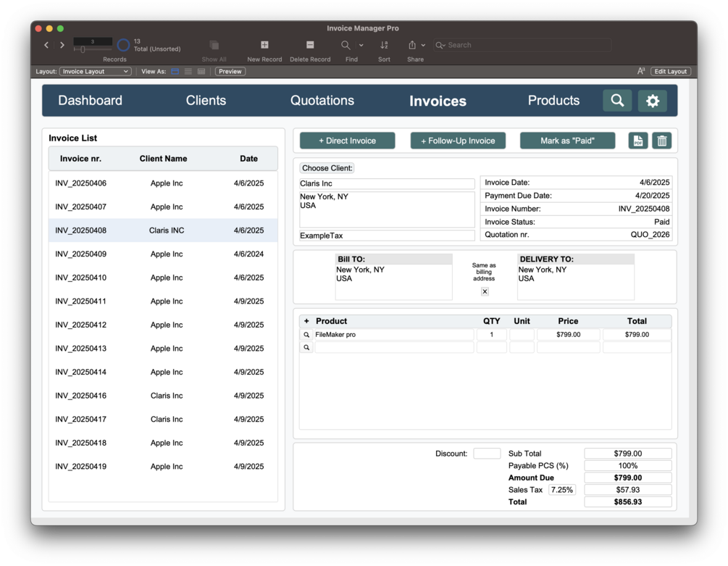Image resolution: width=728 pixels, height=566 pixels.
Task: Click the ExampleTax field
Action: (x=387, y=236)
